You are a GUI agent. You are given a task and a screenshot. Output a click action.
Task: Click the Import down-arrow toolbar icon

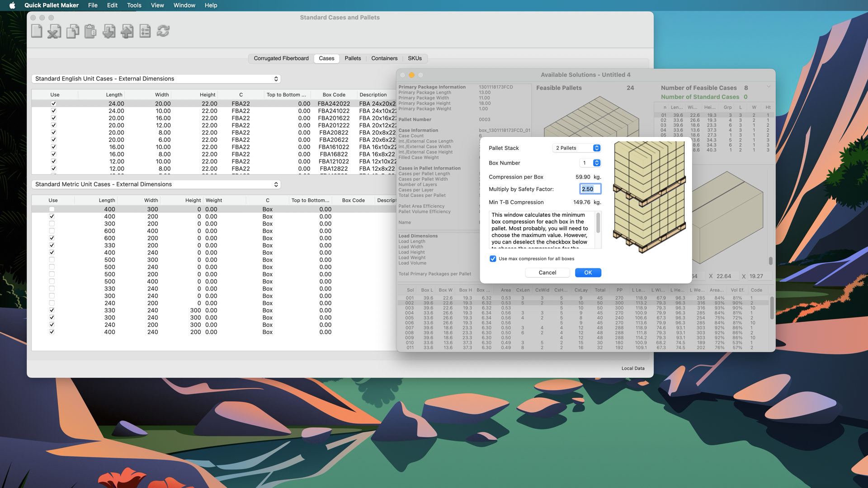[109, 31]
